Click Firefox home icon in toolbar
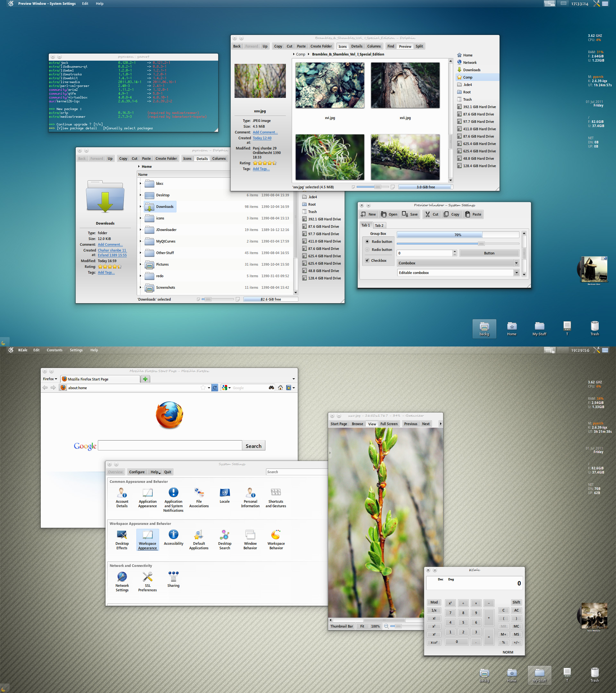 (280, 388)
